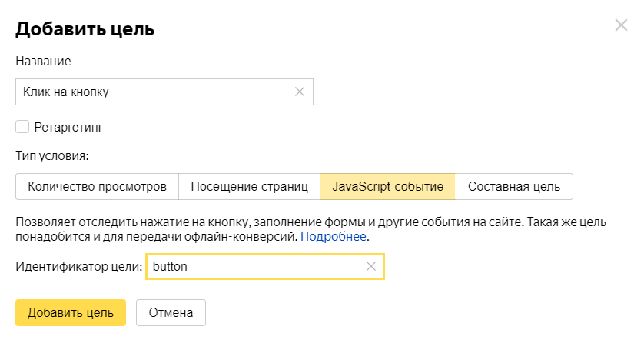The width and height of the screenshot is (644, 340).
Task: Clear the Название field text
Action: 300,92
